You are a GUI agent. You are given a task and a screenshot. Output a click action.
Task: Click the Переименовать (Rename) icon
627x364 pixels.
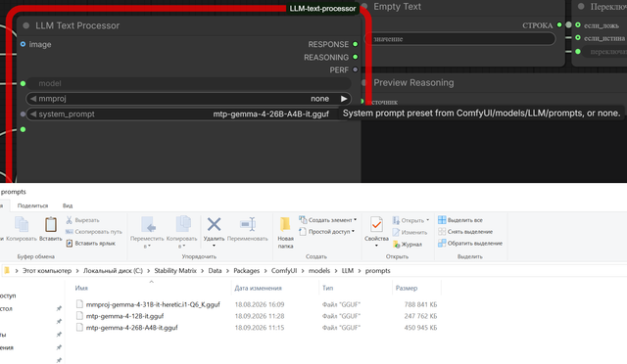[248, 224]
